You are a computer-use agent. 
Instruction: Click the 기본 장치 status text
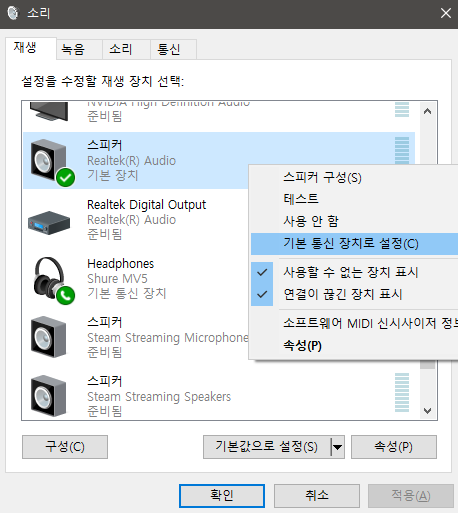point(112,175)
